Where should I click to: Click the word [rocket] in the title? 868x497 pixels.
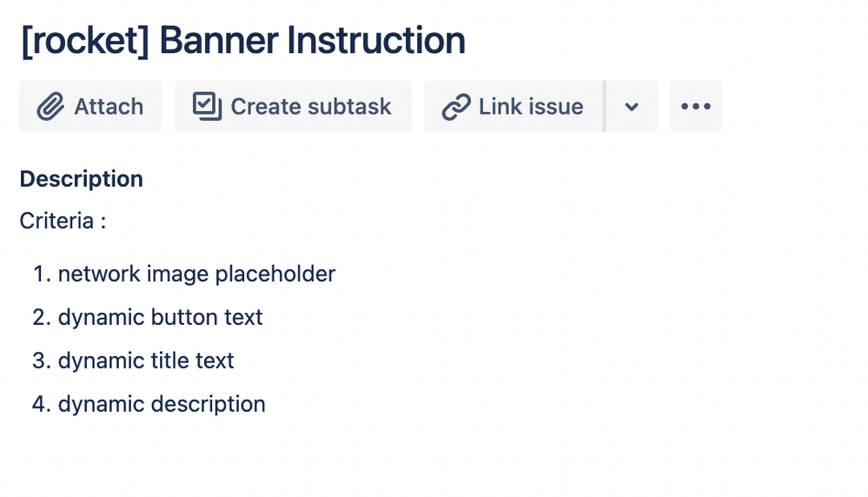[85, 40]
